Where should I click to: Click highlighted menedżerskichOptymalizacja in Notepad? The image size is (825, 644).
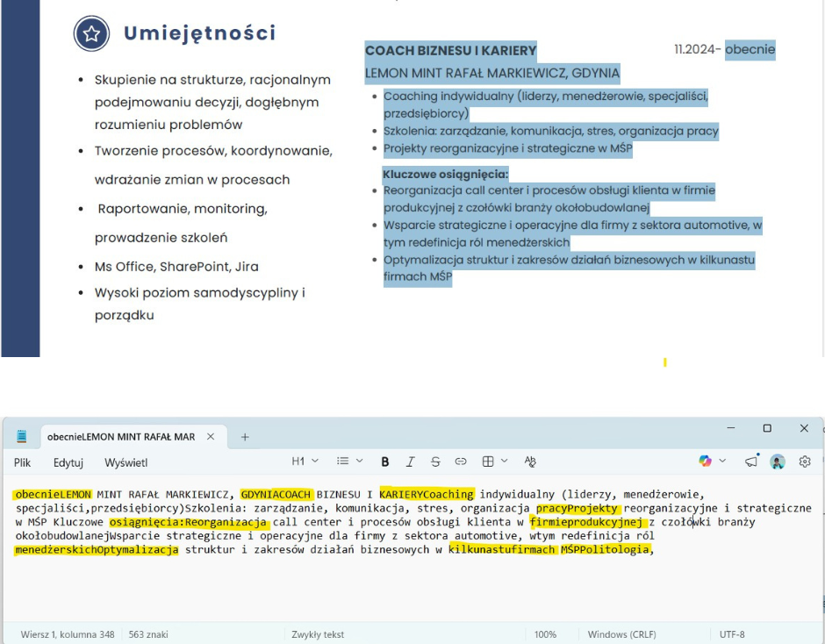97,549
